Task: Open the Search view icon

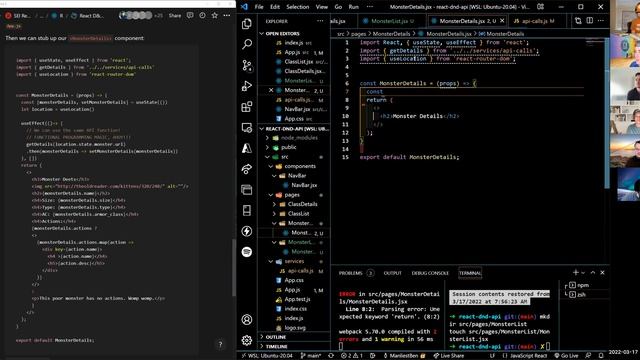Action: [247, 44]
